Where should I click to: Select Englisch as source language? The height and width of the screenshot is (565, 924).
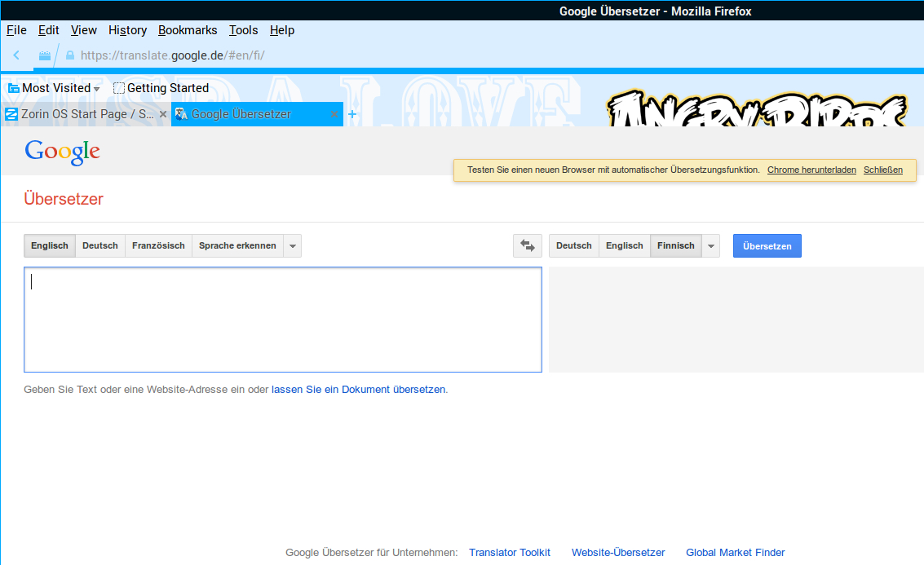(50, 245)
